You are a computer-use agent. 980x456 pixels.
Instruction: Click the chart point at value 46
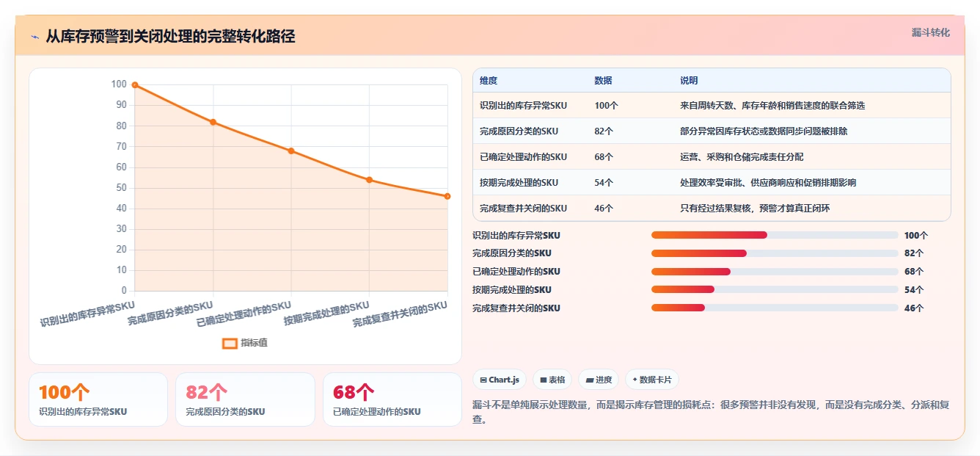click(447, 196)
